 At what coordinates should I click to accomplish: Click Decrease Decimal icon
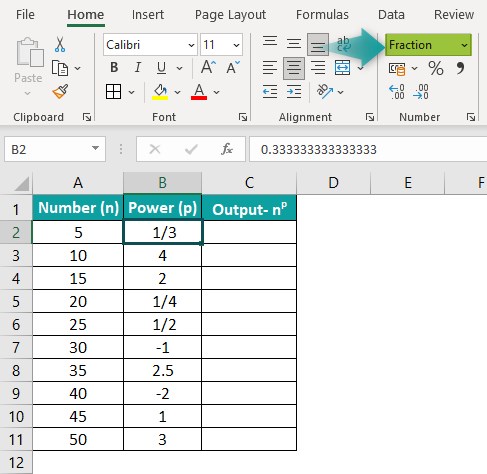click(421, 92)
